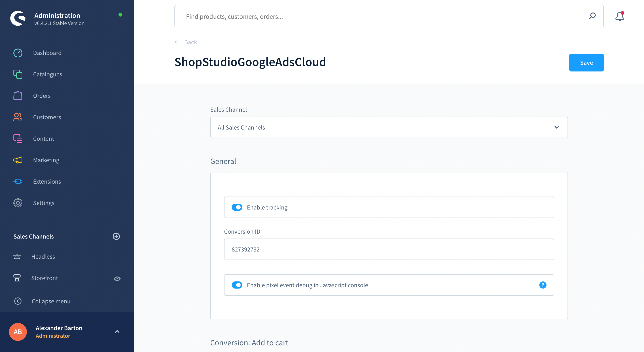This screenshot has height=352, width=644.
Task: Open Marketing menu item
Action: (x=46, y=160)
